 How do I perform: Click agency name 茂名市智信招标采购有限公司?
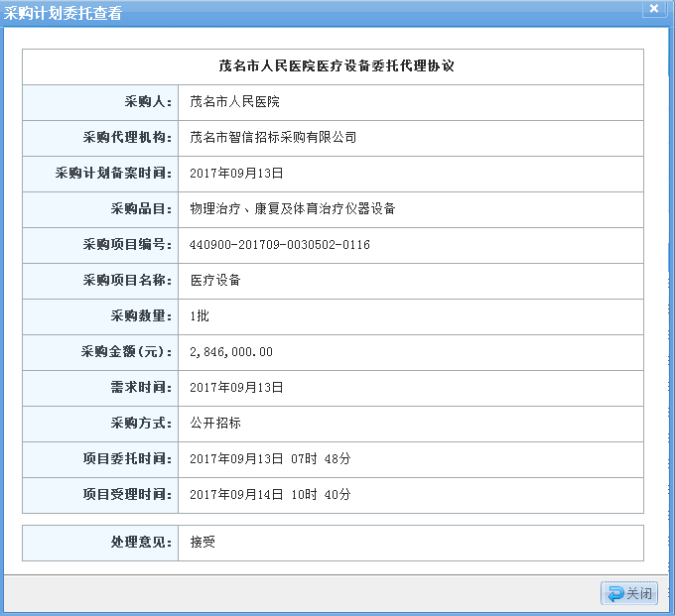click(x=273, y=138)
